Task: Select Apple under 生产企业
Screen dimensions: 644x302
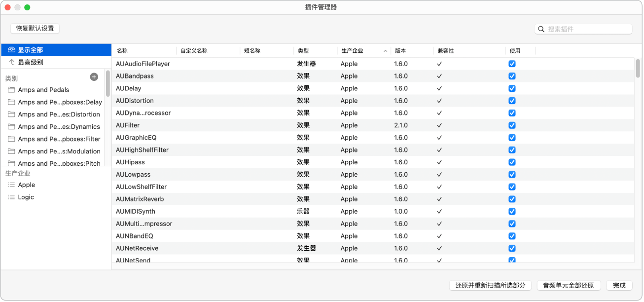Action: click(27, 185)
